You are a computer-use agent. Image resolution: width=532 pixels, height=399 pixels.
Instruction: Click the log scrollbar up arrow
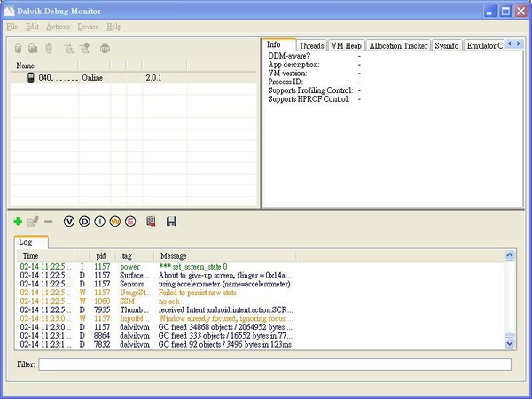[511, 255]
